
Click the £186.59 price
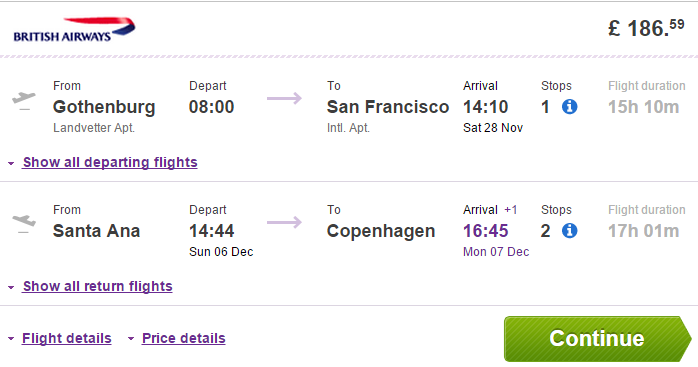click(646, 28)
